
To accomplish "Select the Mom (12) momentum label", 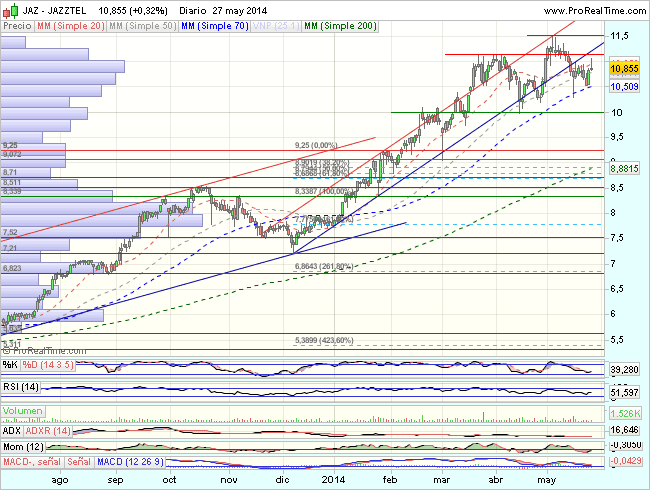I will (23, 444).
